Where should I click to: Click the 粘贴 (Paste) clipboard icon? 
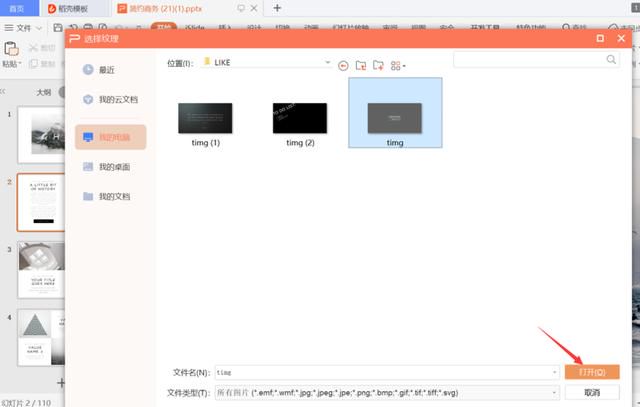coord(11,49)
